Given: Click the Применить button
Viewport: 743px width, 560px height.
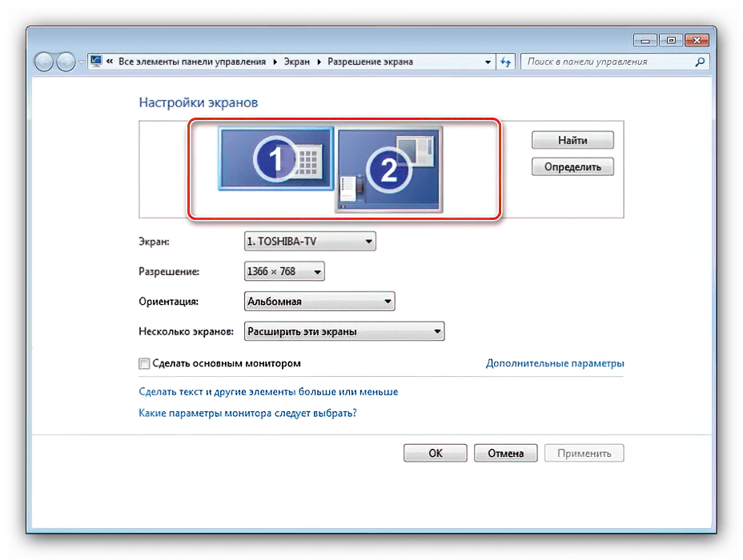Looking at the screenshot, I should [584, 453].
